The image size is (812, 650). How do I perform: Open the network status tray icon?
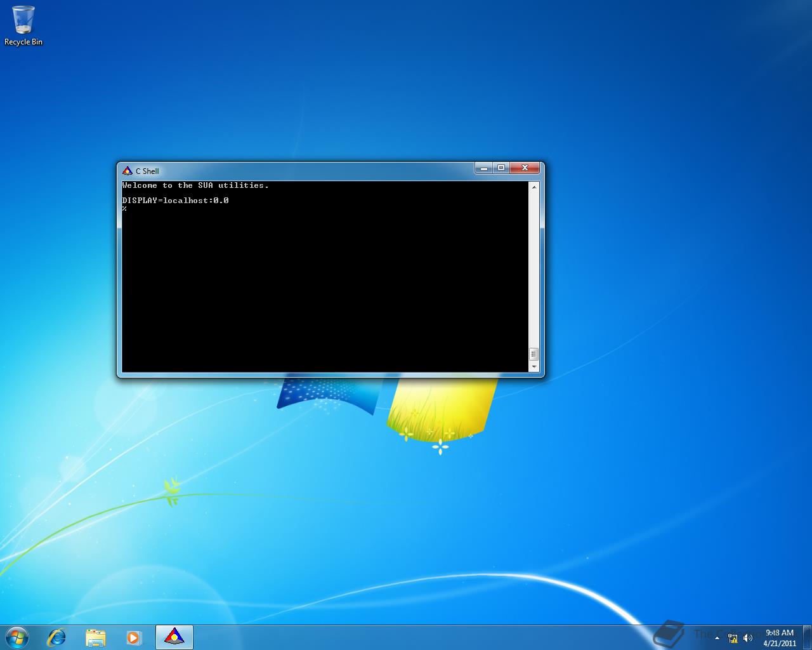pos(733,638)
